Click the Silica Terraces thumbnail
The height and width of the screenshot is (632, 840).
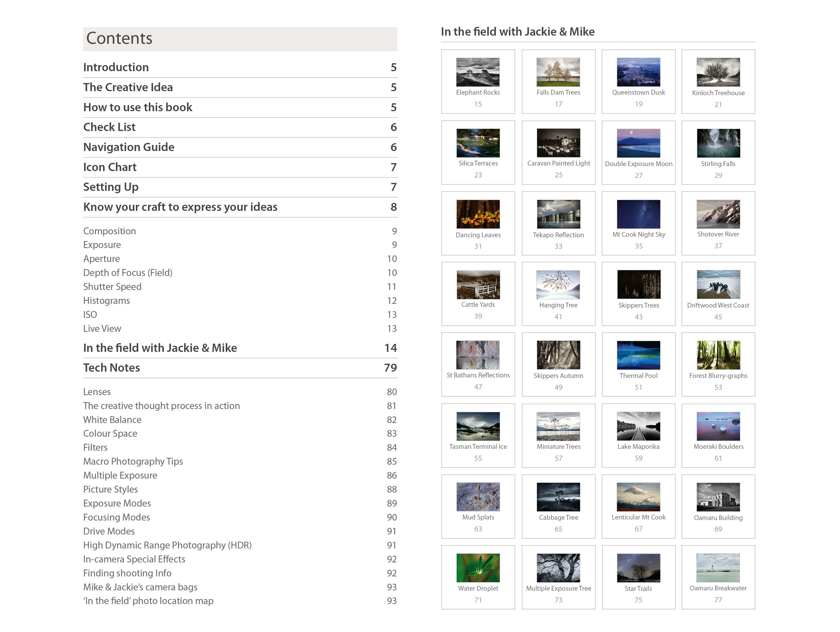478,143
